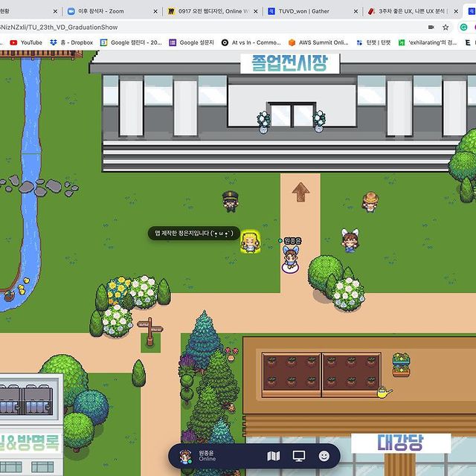
Task: Open the emoji reaction smiley icon
Action: [324, 456]
